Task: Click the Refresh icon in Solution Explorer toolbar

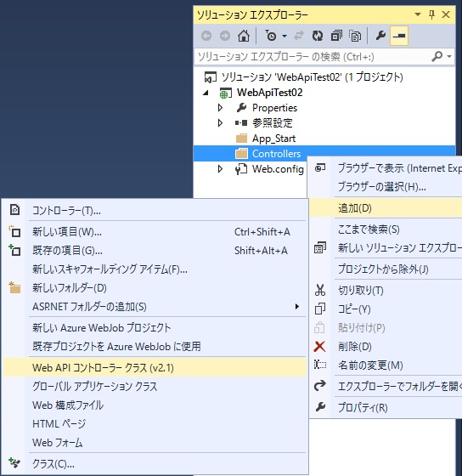Action: click(318, 36)
